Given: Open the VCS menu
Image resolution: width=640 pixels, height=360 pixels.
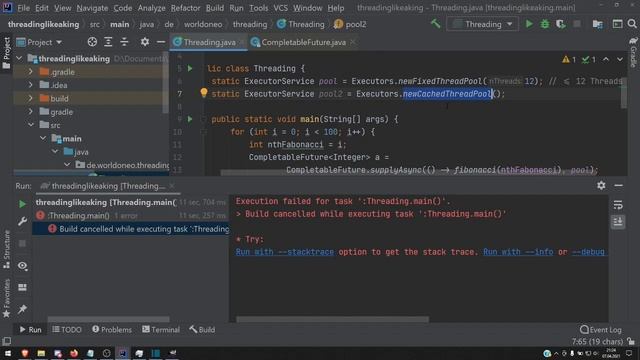Looking at the screenshot, I should tap(280, 8).
